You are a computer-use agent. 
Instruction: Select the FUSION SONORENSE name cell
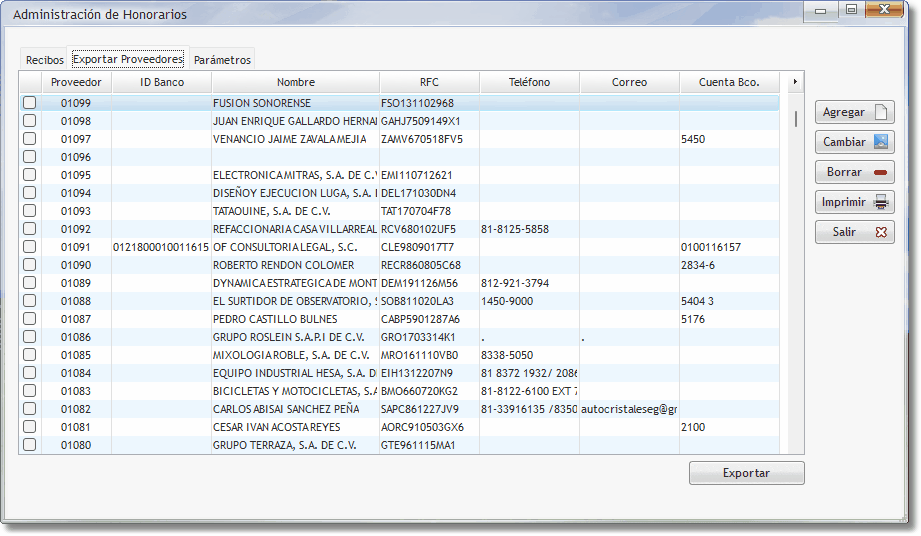[x=295, y=103]
